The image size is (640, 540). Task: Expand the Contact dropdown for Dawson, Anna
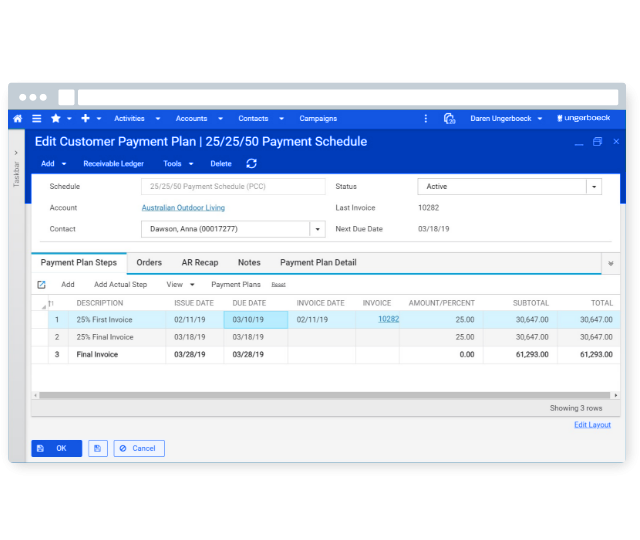[318, 229]
